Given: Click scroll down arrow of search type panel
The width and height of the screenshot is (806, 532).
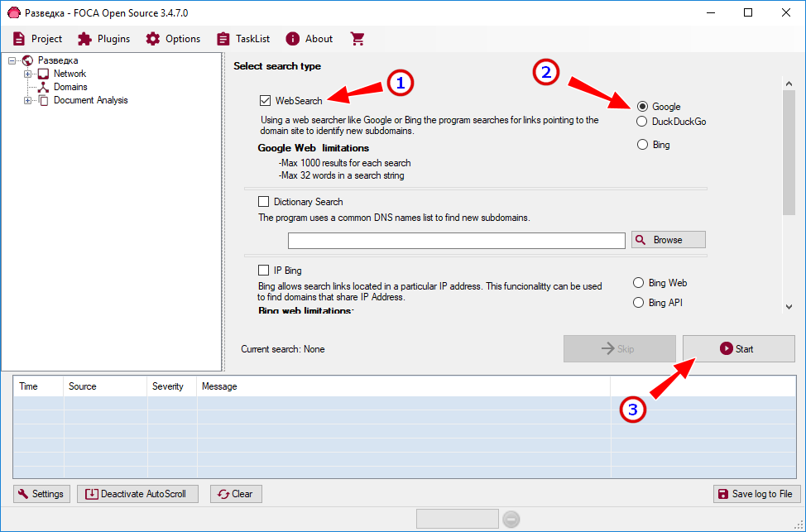Looking at the screenshot, I should 789,307.
